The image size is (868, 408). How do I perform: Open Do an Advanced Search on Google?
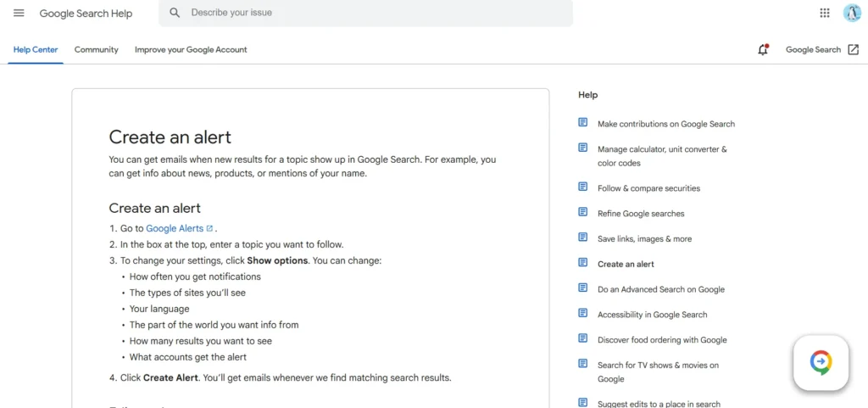[x=661, y=289]
